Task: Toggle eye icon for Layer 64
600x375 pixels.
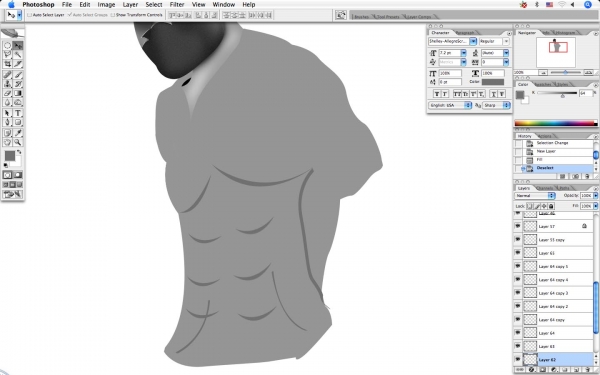Action: point(518,333)
